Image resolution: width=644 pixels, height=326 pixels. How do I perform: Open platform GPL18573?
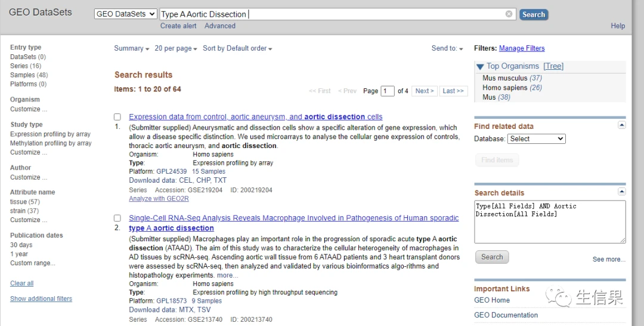[171, 301]
